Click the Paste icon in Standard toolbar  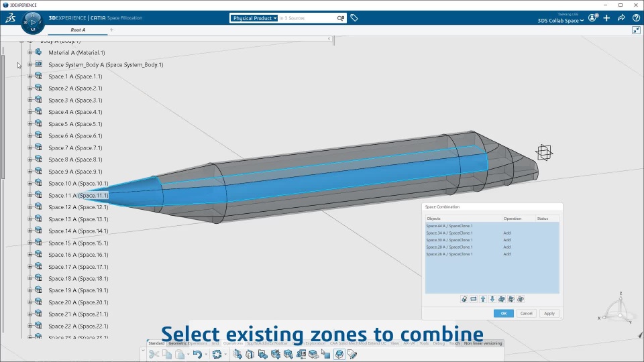pyautogui.click(x=180, y=354)
